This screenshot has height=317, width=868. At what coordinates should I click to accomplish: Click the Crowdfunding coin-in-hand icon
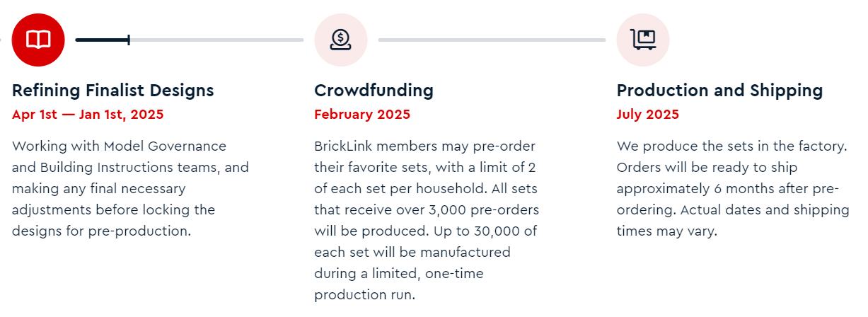340,40
